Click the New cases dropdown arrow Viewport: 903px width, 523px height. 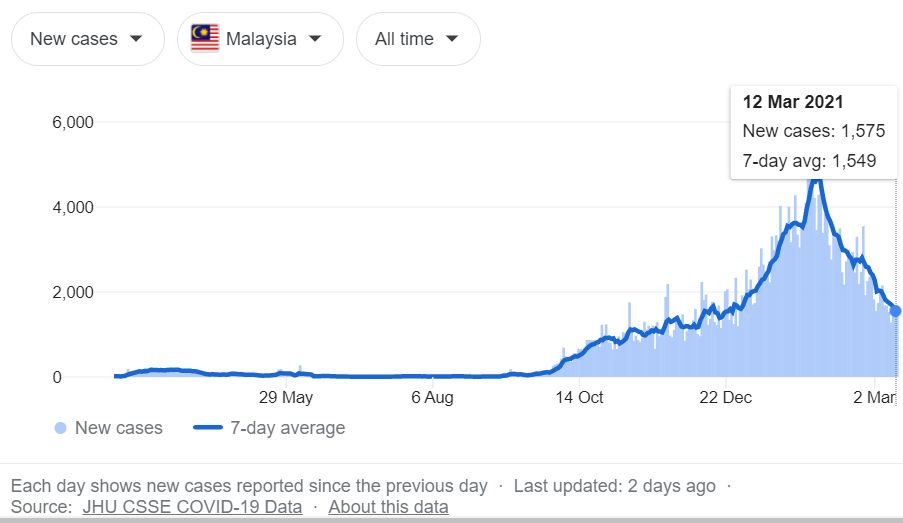coord(135,39)
